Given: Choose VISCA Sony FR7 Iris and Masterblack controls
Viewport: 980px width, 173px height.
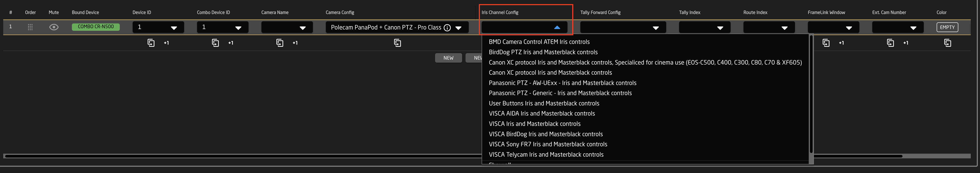Looking at the screenshot, I should (x=548, y=144).
